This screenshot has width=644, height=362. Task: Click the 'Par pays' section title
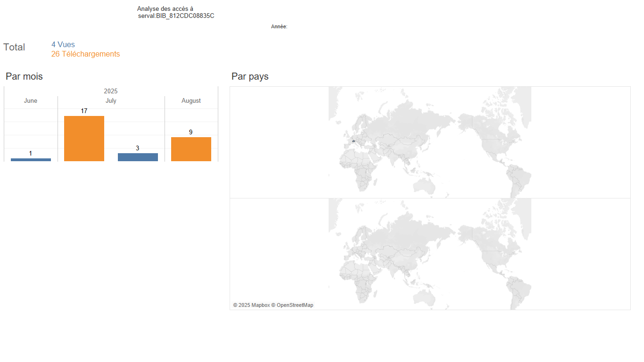[x=250, y=76]
